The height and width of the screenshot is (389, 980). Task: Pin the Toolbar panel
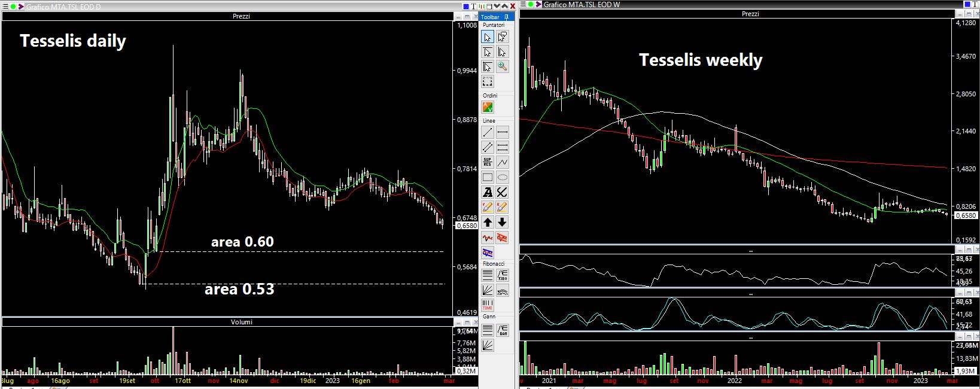click(506, 17)
